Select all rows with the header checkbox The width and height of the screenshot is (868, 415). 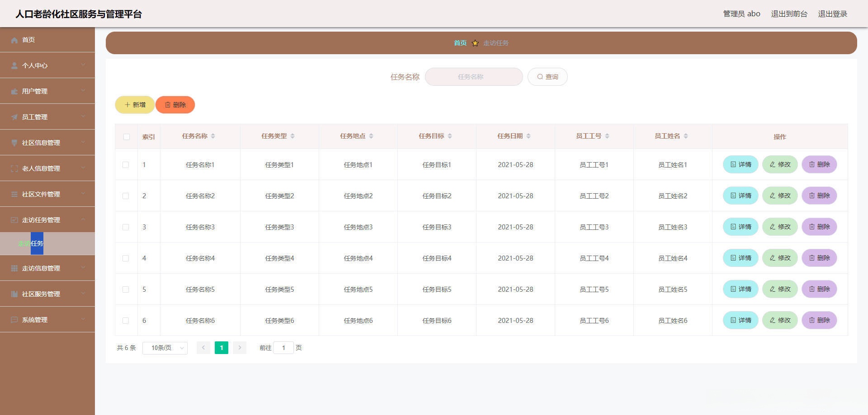[x=127, y=137]
